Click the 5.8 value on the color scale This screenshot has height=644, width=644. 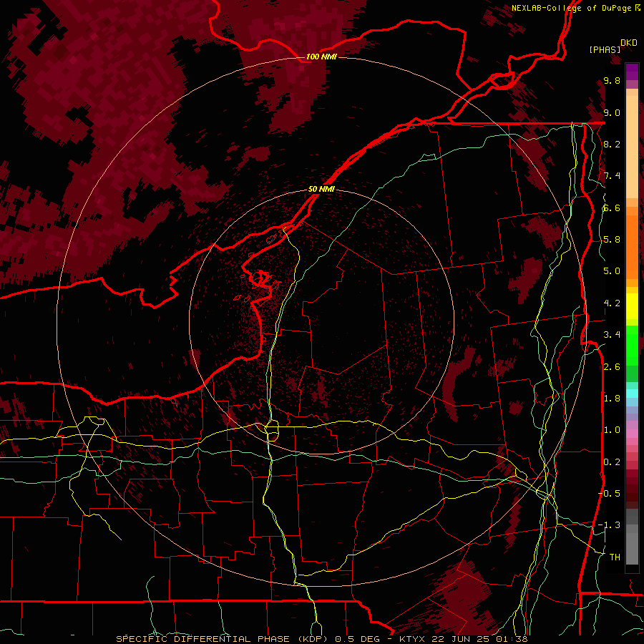(612, 240)
